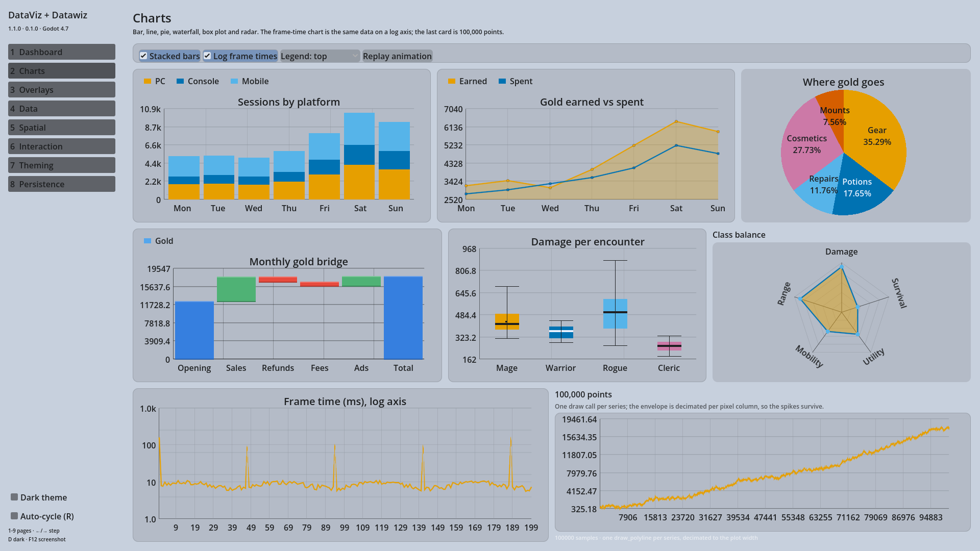Click the Sat peak point on the Earned line
980x551 pixels.
coord(676,121)
